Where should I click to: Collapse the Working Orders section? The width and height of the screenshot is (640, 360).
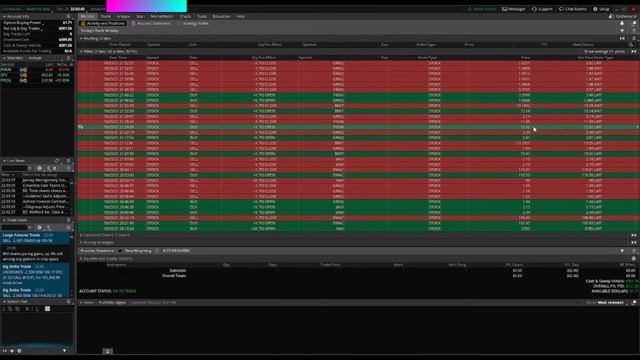point(81,38)
